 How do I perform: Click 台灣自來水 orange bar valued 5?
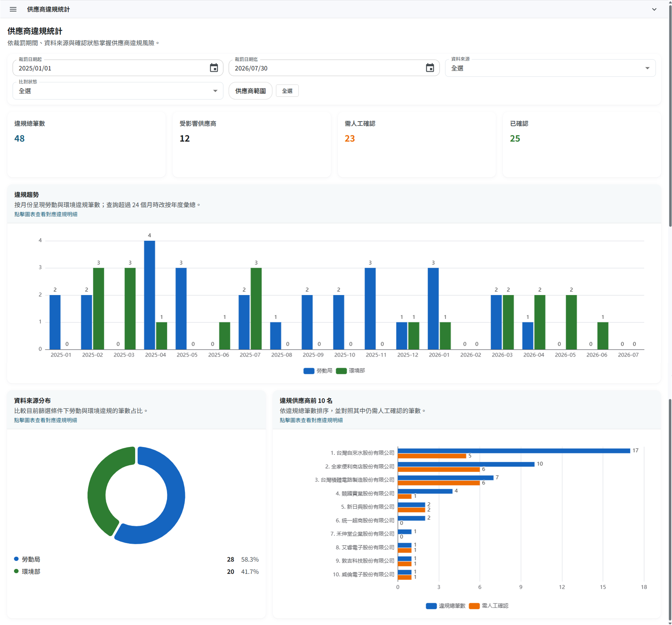coord(432,456)
